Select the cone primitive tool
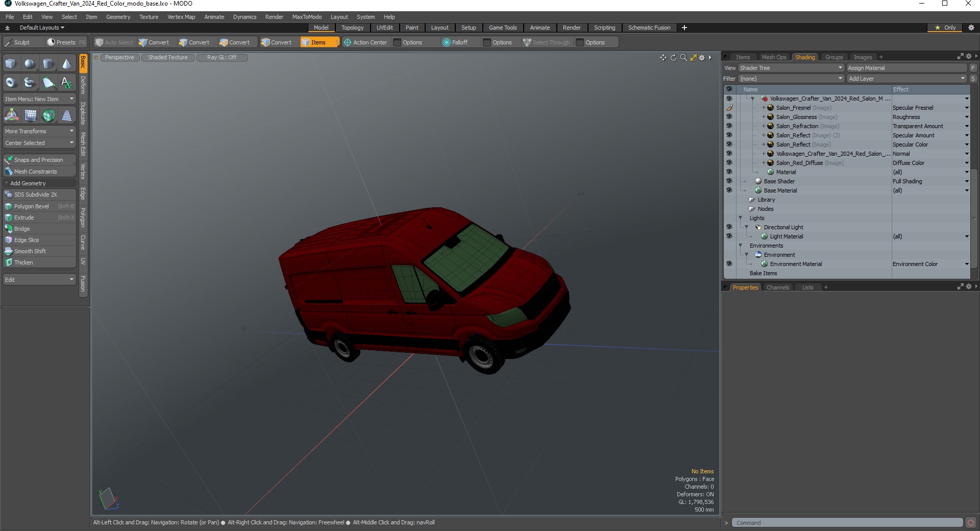 (x=66, y=64)
